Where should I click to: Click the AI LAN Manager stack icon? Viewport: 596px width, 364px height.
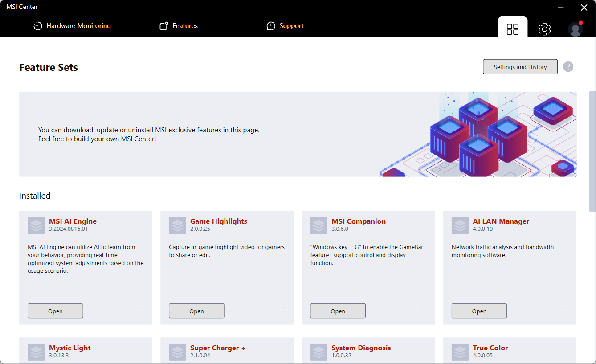tap(460, 225)
